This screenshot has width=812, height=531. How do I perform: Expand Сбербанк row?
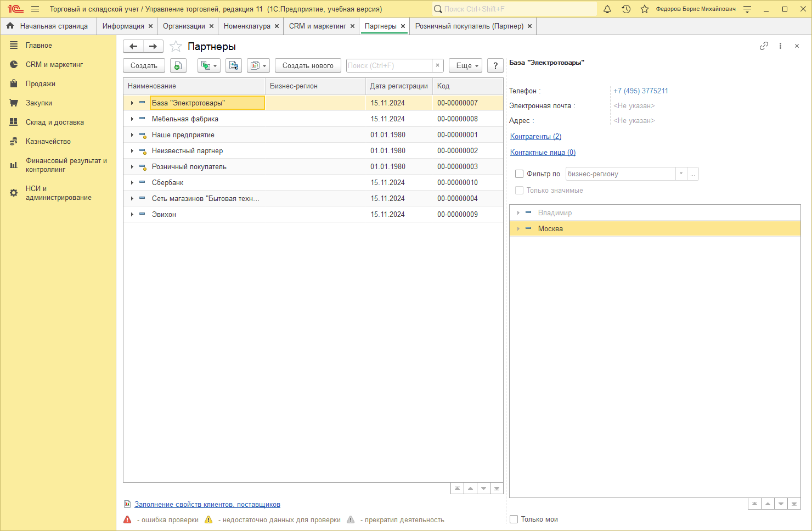[132, 183]
